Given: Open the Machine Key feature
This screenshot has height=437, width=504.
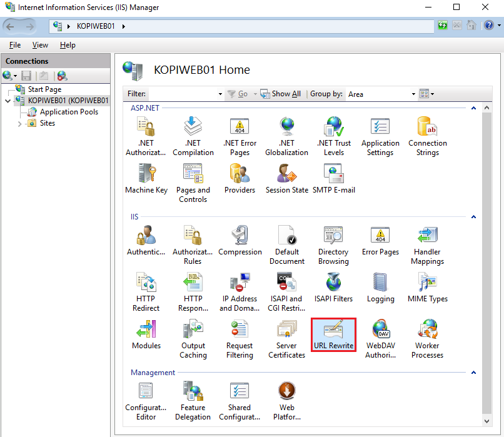Looking at the screenshot, I should (146, 179).
